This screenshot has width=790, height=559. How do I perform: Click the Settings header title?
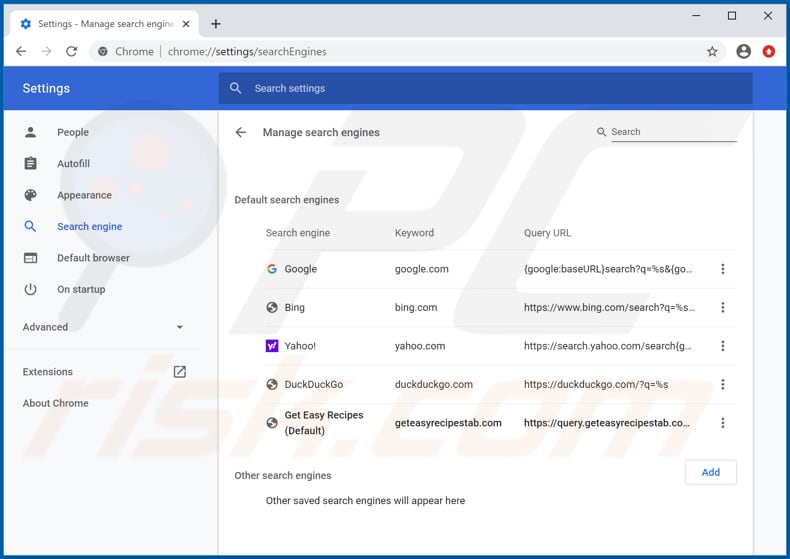point(46,89)
